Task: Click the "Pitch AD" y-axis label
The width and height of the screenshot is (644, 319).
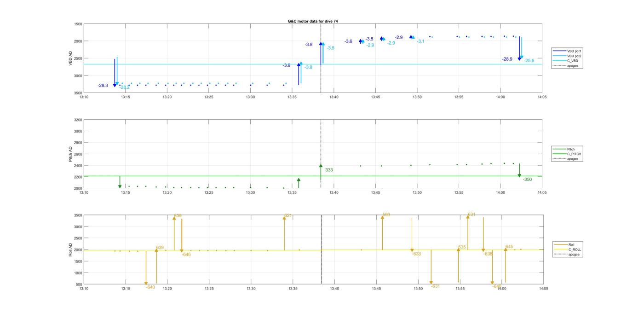Action: tap(70, 154)
